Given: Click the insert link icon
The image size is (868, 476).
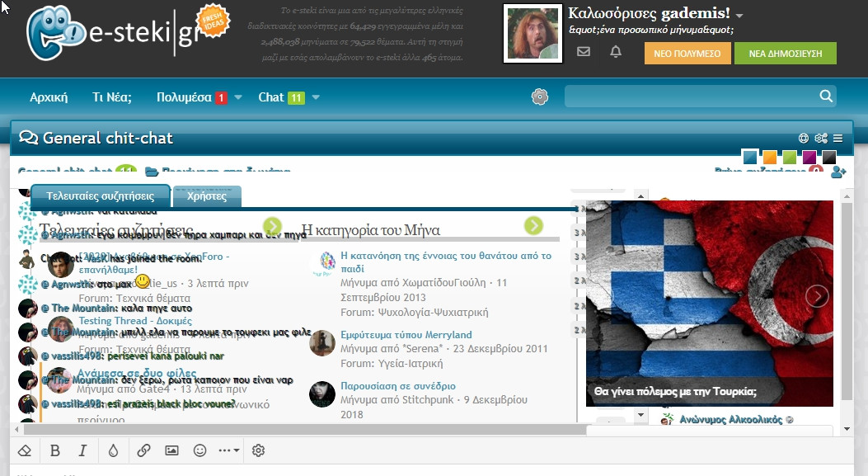Looking at the screenshot, I should (143, 450).
